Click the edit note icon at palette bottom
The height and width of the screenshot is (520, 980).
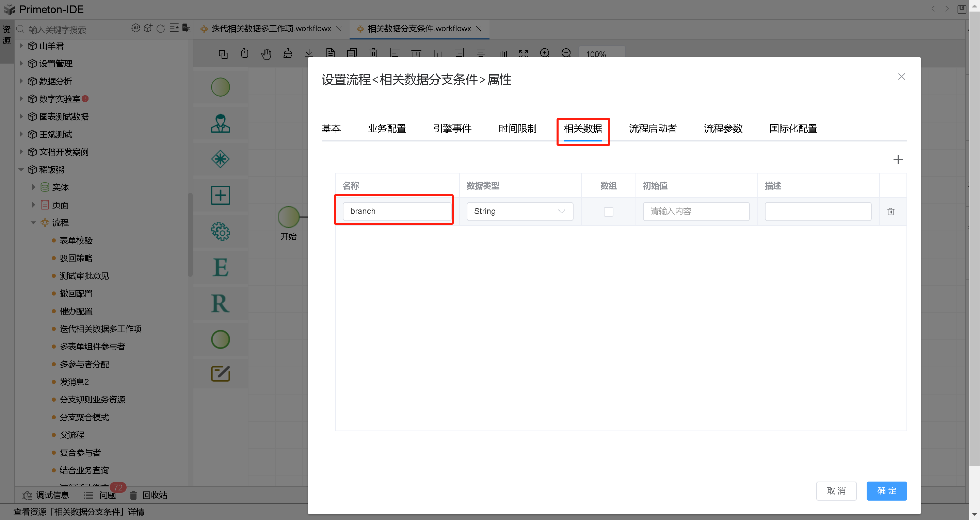point(221,374)
